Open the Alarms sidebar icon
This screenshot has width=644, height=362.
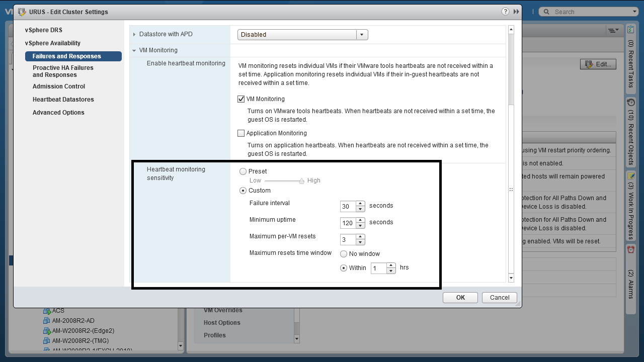630,249
